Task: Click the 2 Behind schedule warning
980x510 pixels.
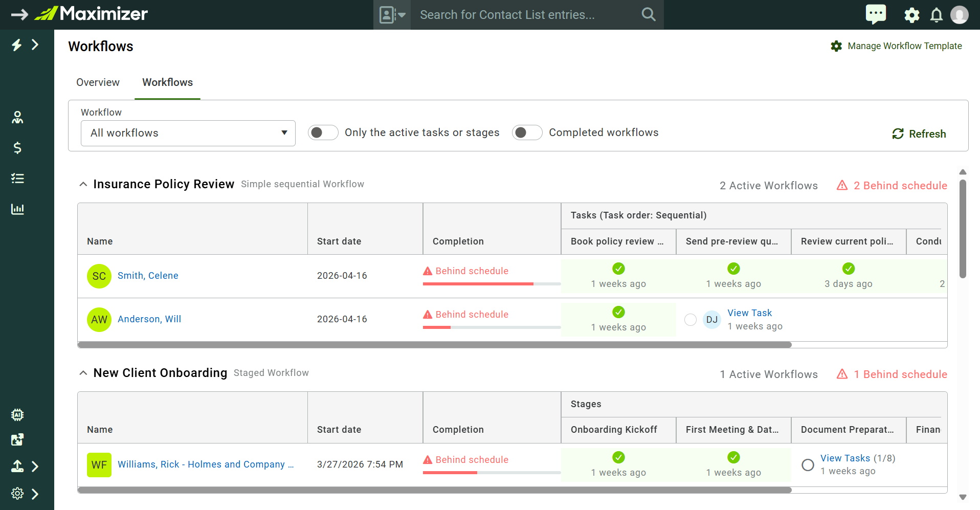Action: [x=892, y=186]
